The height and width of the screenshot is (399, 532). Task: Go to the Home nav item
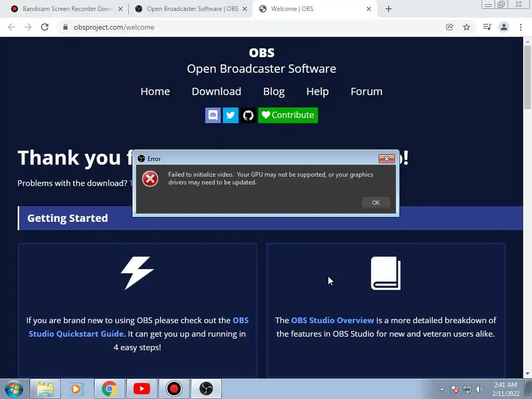point(155,91)
